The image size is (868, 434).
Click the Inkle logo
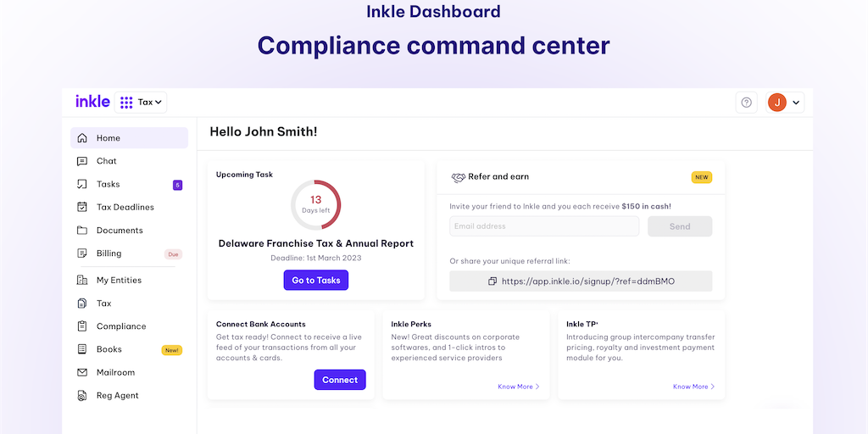pos(92,102)
